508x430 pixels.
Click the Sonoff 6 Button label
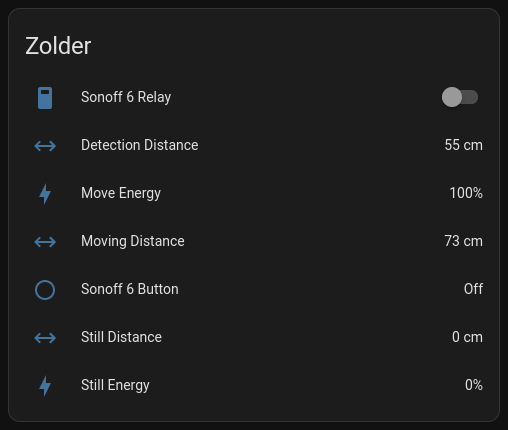[130, 289]
